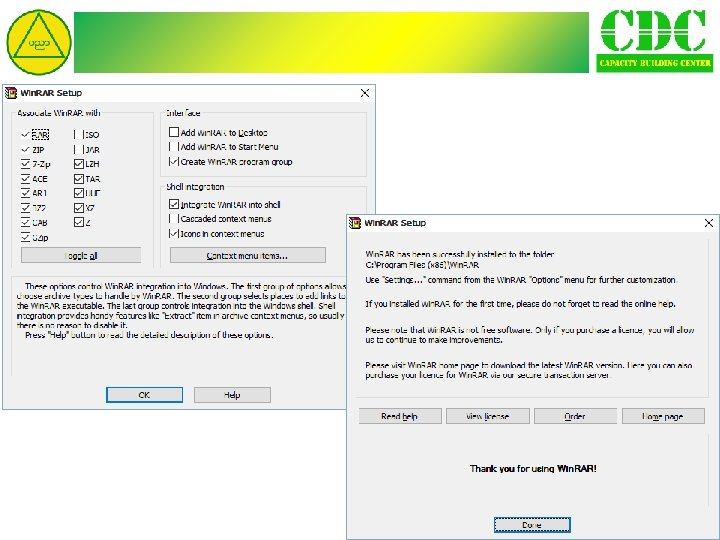Finish installation with the Done button
Image resolution: width=720 pixels, height=540 pixels.
(532, 525)
